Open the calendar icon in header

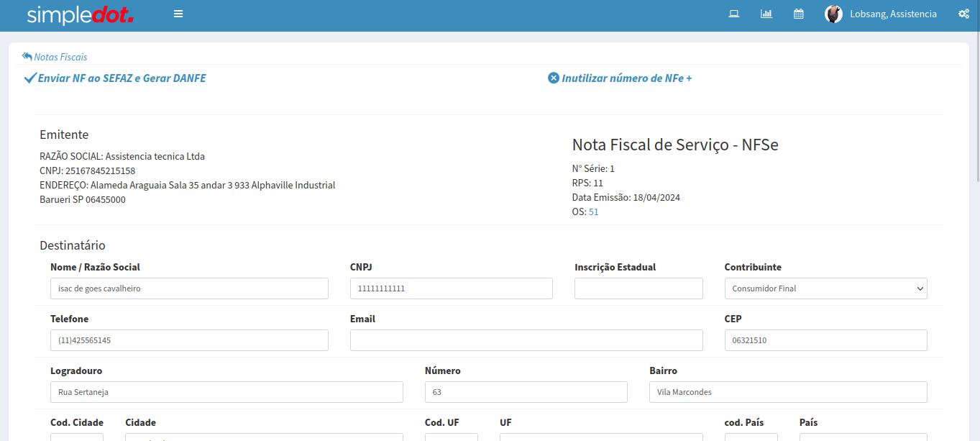[x=799, y=14]
